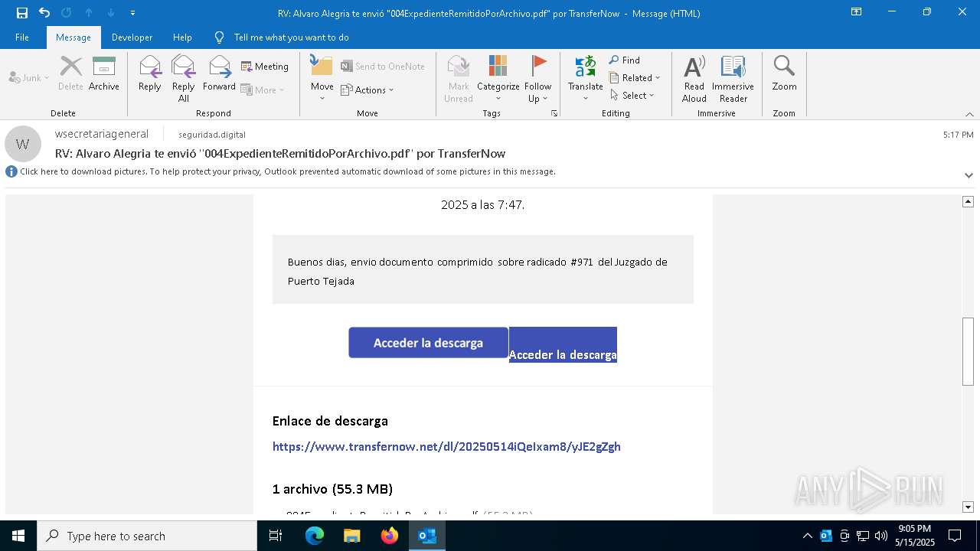Open the Related dropdown

pyautogui.click(x=635, y=77)
